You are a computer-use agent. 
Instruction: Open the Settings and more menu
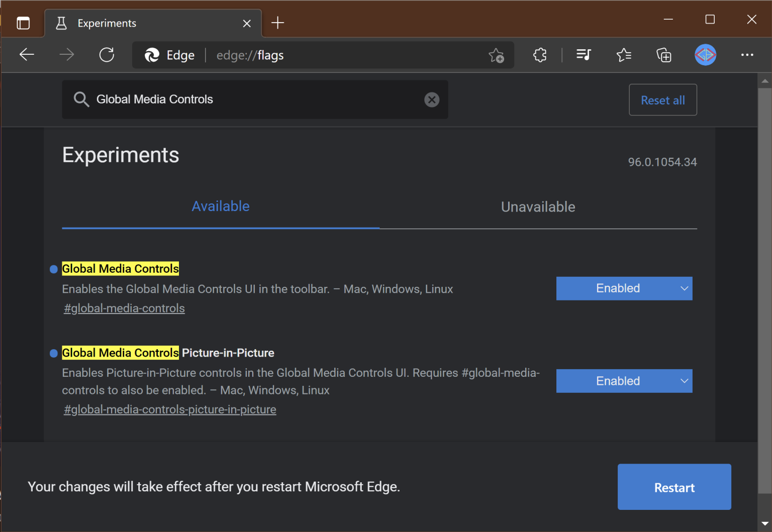[x=748, y=55]
